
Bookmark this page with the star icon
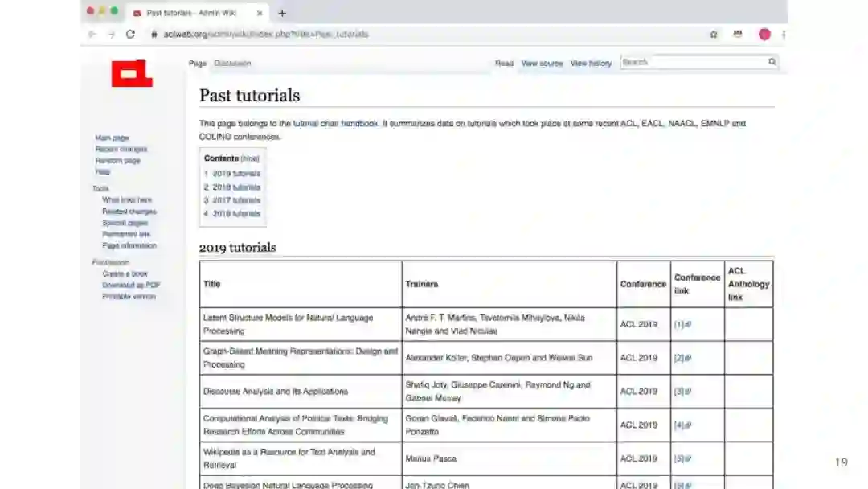click(x=714, y=34)
